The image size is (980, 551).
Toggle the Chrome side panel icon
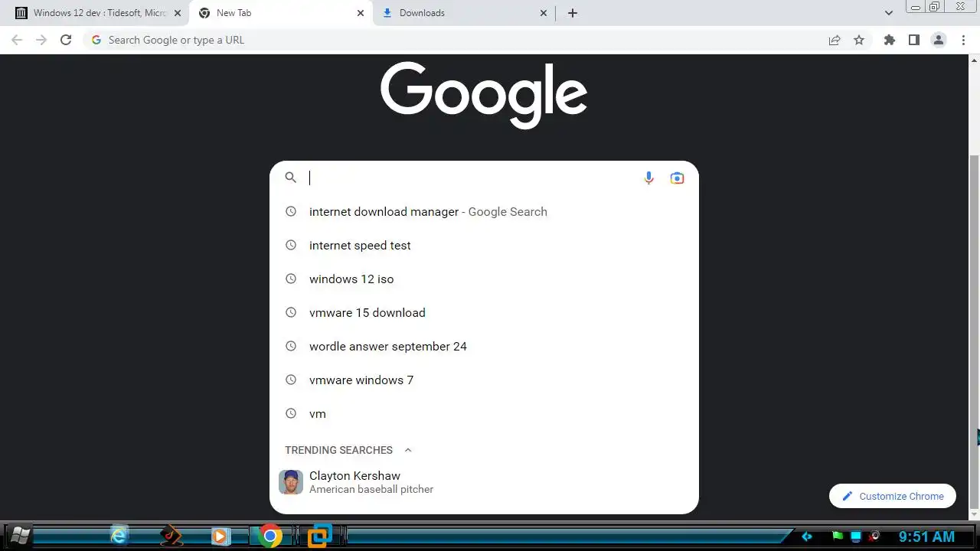tap(913, 40)
